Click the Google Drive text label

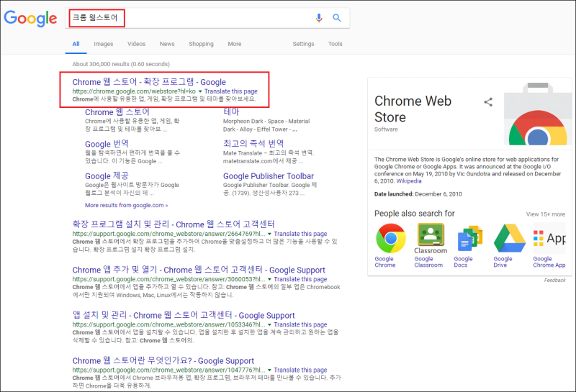(x=503, y=262)
